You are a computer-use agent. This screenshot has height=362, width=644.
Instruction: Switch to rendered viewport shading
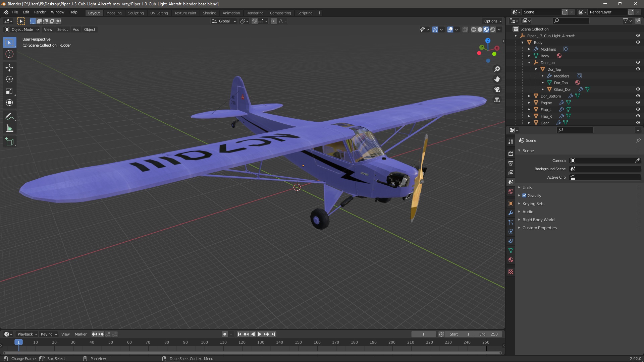493,29
